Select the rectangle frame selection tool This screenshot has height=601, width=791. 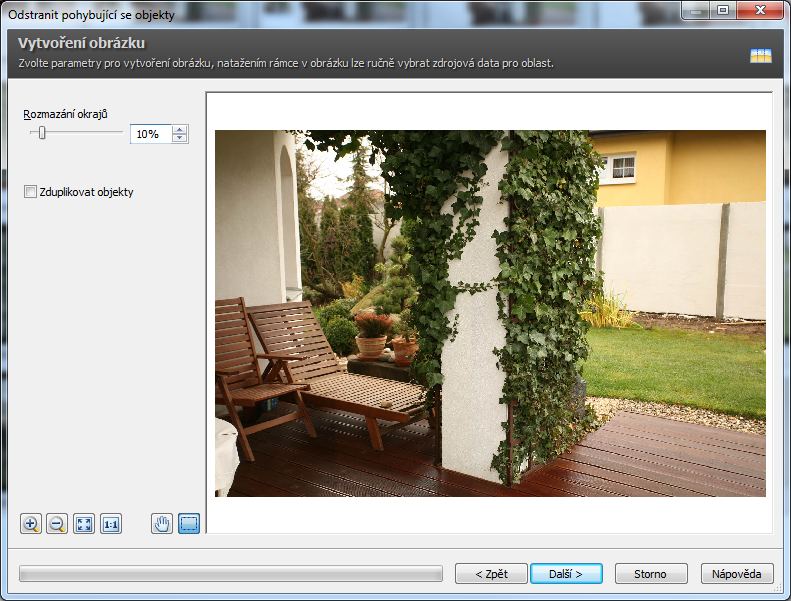(189, 524)
